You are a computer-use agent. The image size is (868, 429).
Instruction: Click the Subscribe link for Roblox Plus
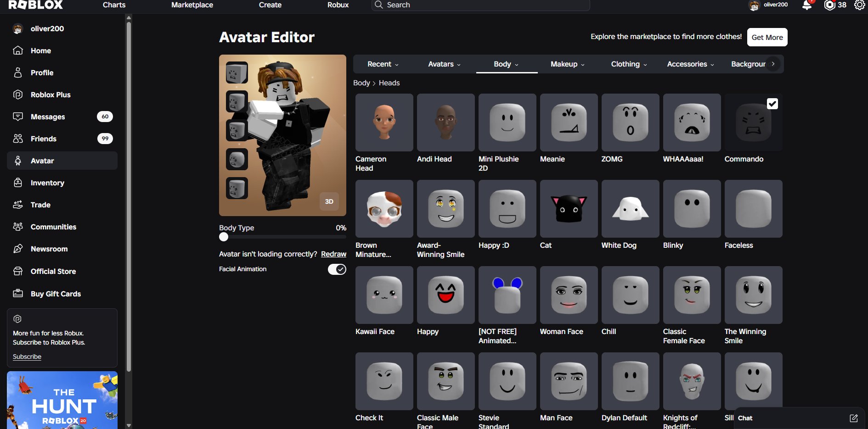click(x=27, y=357)
